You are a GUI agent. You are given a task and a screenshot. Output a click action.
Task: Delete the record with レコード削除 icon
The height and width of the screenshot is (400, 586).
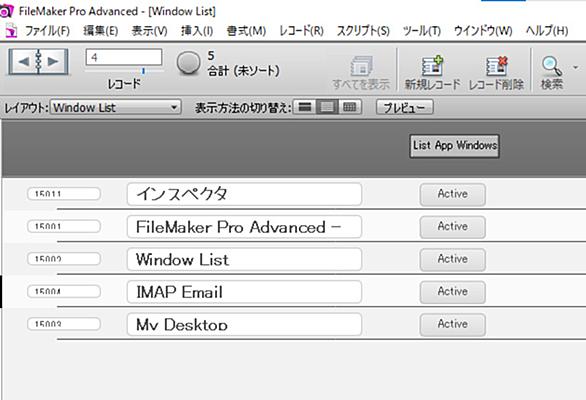[497, 66]
